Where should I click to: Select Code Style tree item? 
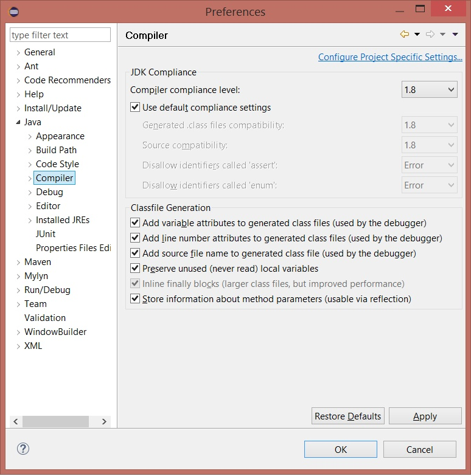pyautogui.click(x=57, y=164)
